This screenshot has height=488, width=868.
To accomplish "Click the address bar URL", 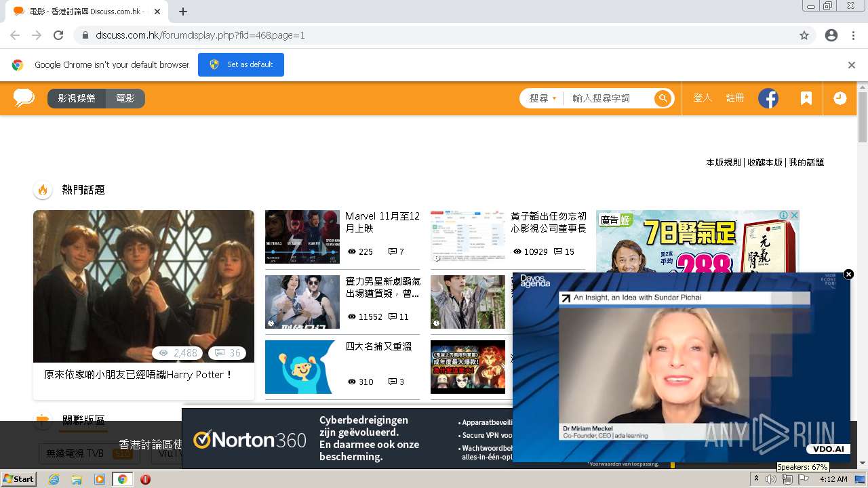I will coord(200,35).
